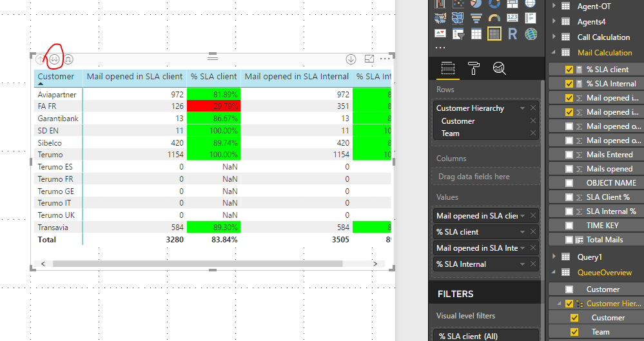Select the shape map visualization
This screenshot has height=341, width=644.
pyautogui.click(x=458, y=17)
